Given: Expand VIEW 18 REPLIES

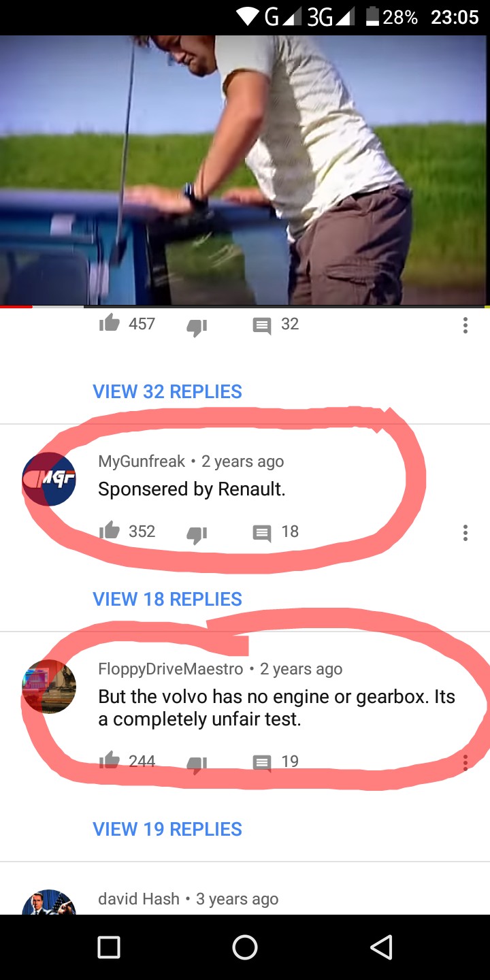Looking at the screenshot, I should point(167,599).
